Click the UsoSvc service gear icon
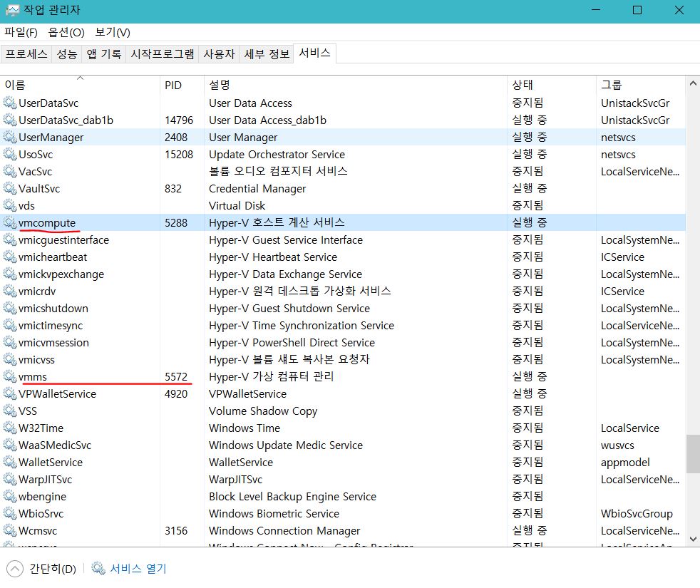Screen dimensions: 700x588 click(9, 155)
